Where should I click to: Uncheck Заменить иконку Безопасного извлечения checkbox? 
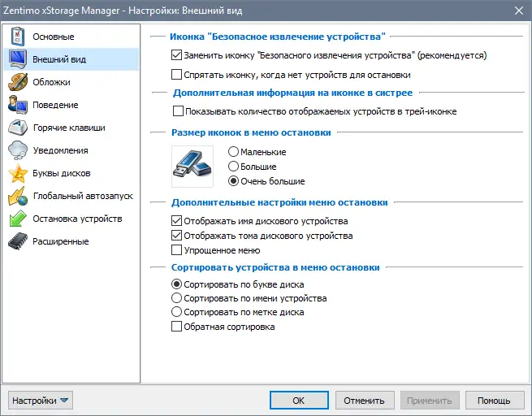(x=177, y=56)
